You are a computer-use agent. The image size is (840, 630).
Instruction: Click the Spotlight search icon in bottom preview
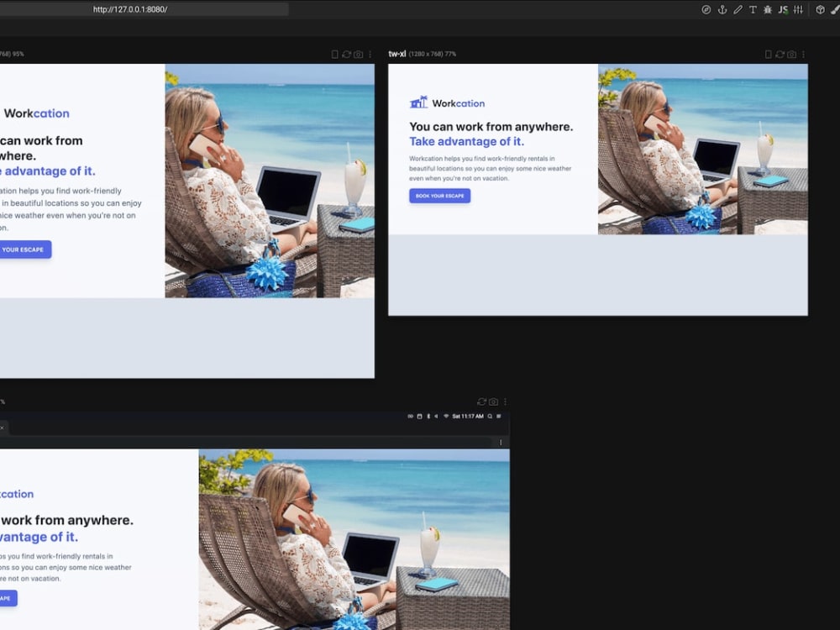[x=490, y=417]
